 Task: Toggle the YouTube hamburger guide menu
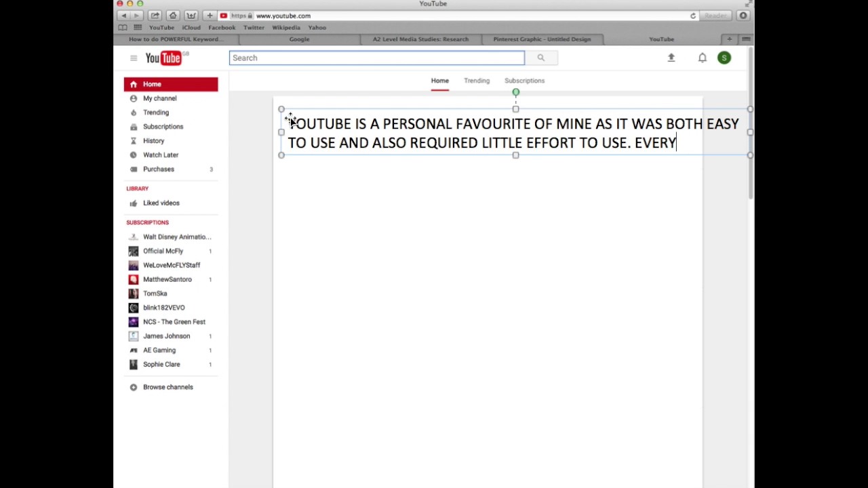pyautogui.click(x=134, y=58)
